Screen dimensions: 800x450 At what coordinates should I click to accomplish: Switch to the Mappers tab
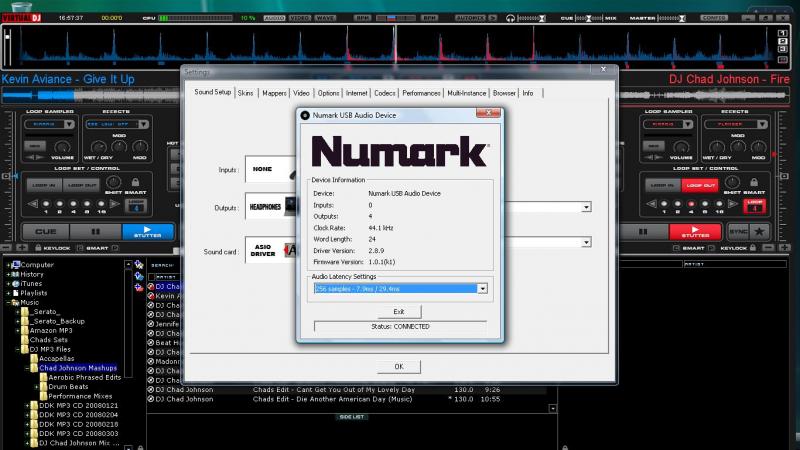[x=274, y=93]
